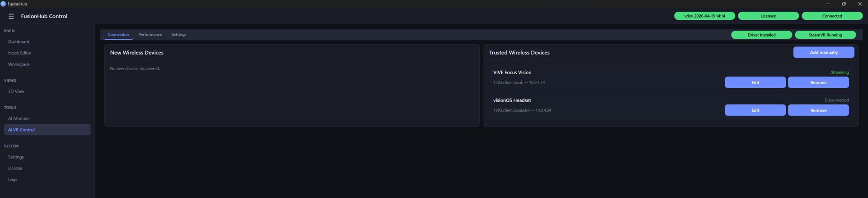
Task: Click the Add manually button
Action: pos(824,52)
